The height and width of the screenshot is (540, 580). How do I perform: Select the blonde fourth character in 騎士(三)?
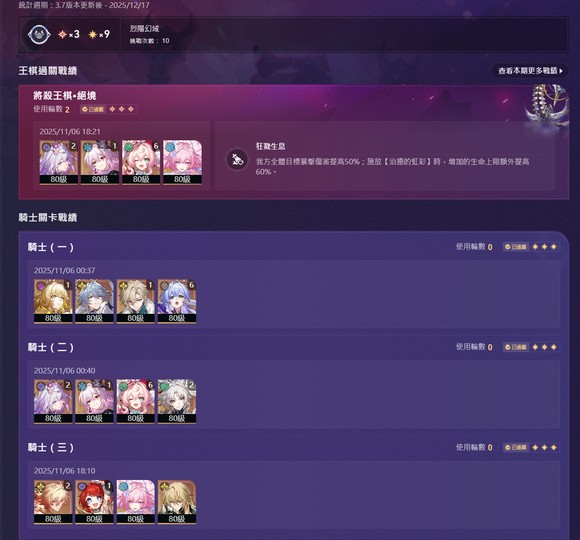coord(177,502)
